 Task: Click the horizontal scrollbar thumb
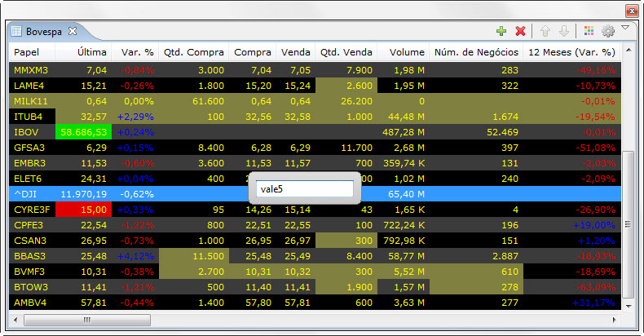[87, 320]
